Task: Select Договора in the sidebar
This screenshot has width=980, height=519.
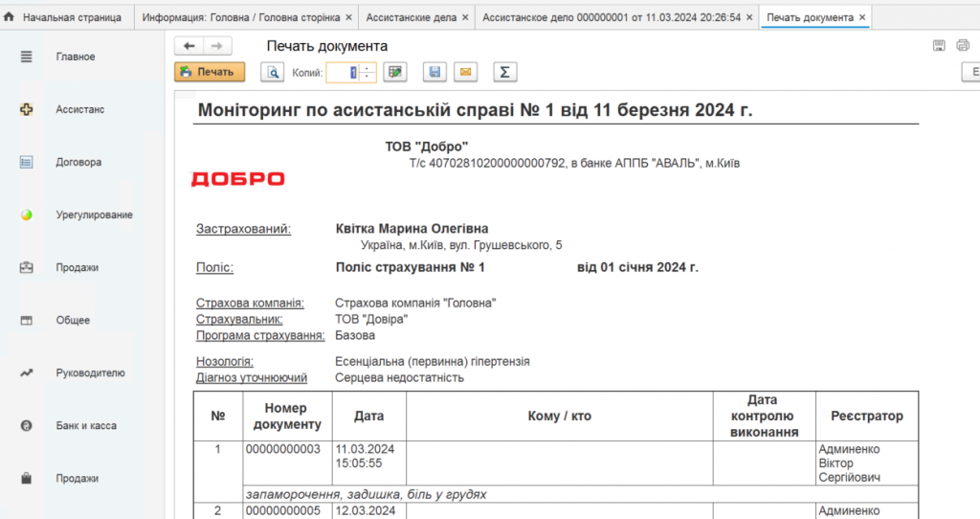Action: click(x=78, y=162)
